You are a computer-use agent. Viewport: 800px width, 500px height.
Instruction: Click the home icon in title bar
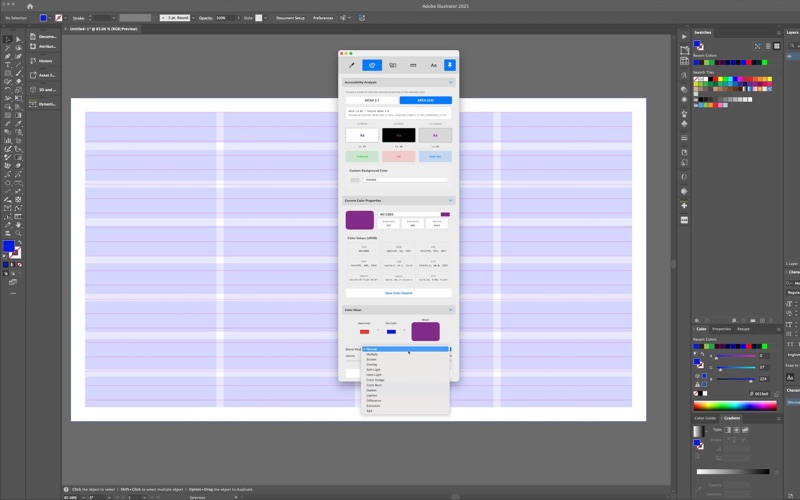(30, 6)
